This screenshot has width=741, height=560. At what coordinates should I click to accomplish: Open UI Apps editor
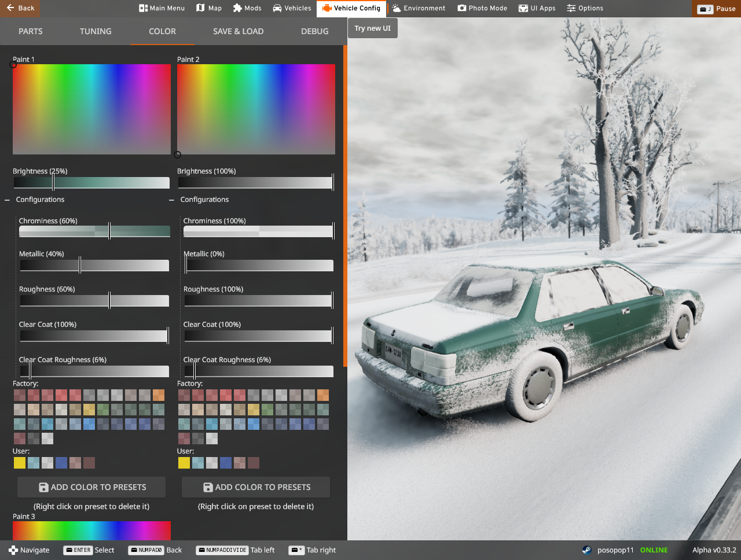point(537,8)
